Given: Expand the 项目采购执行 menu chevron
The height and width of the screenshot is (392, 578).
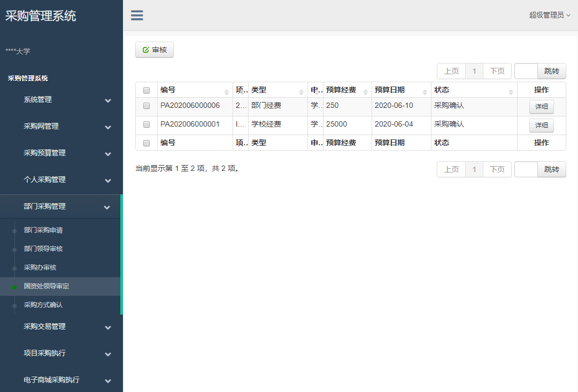Looking at the screenshot, I should [108, 354].
